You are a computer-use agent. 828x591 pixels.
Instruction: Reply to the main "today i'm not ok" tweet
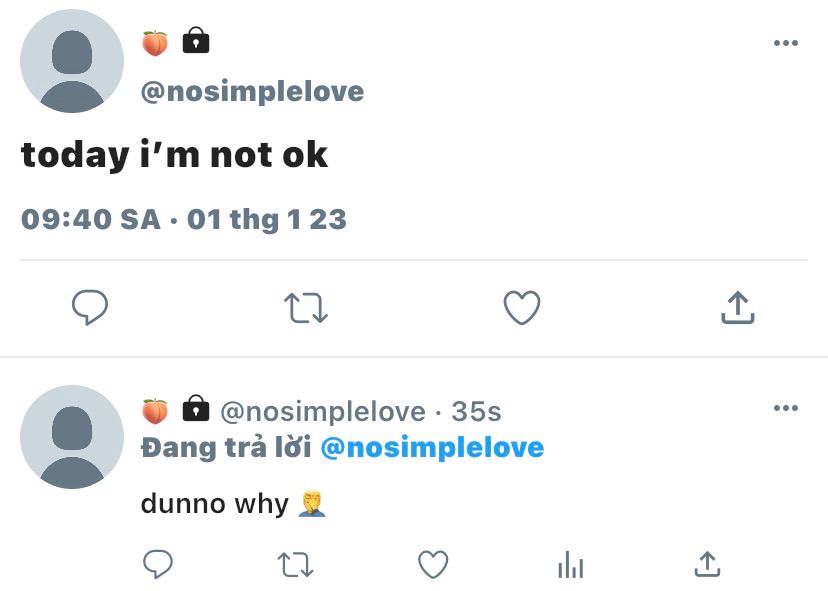click(90, 308)
